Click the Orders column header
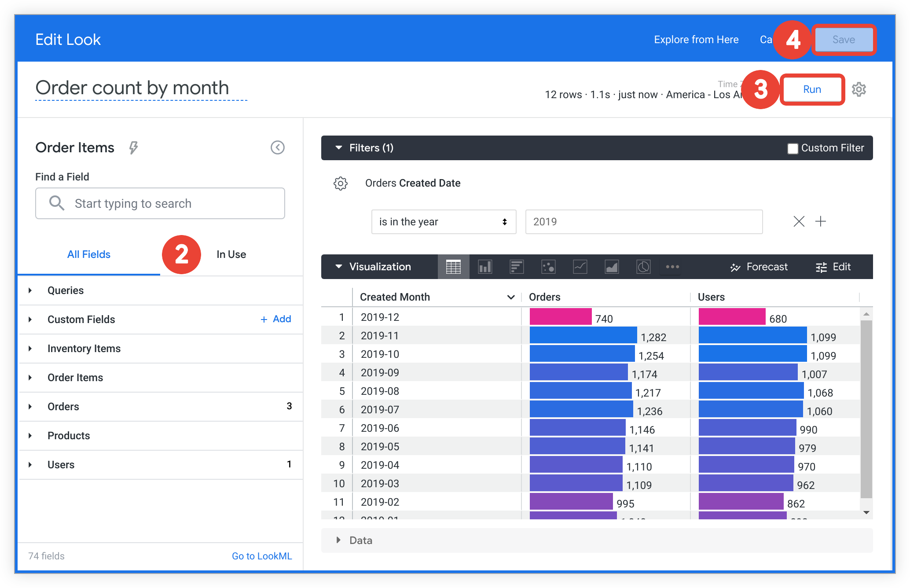The height and width of the screenshot is (588, 910). [x=545, y=297]
